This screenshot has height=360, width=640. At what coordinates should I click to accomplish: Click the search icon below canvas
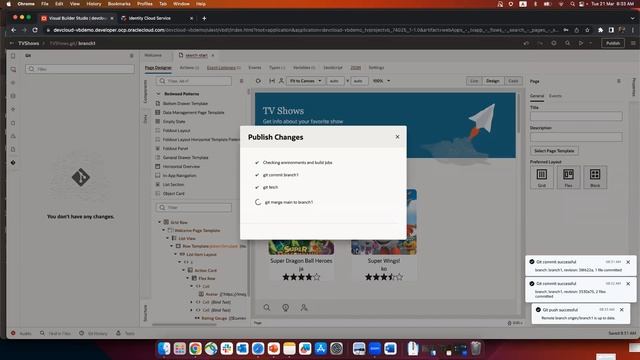tap(267, 307)
